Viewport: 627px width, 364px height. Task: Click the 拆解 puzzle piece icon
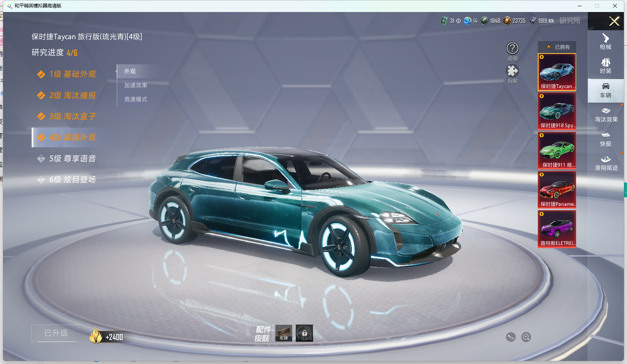point(512,71)
